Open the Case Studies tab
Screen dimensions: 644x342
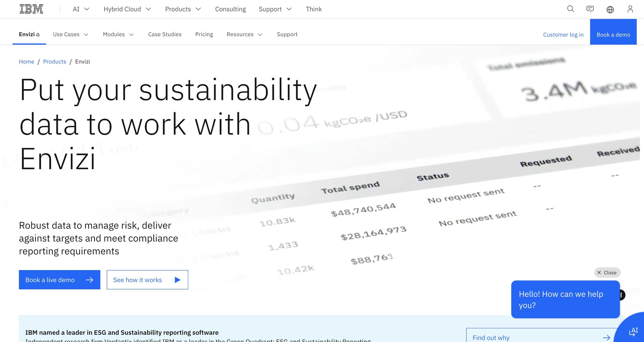pos(165,34)
